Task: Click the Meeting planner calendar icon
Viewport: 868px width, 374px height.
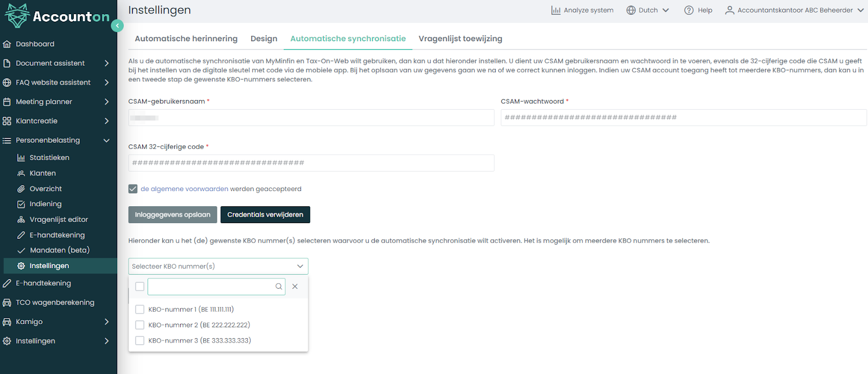Action: 7,102
